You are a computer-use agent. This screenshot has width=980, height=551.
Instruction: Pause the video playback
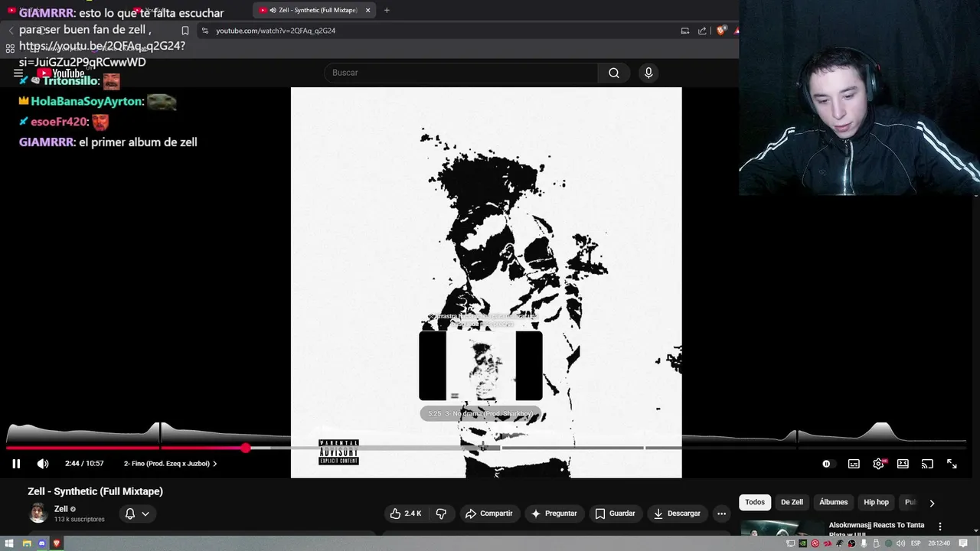[x=16, y=464]
